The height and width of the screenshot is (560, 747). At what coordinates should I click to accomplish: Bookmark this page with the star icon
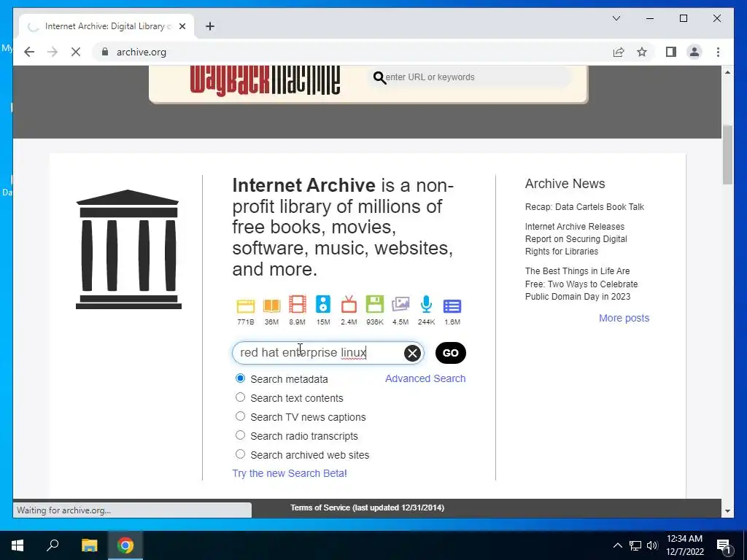[642, 52]
